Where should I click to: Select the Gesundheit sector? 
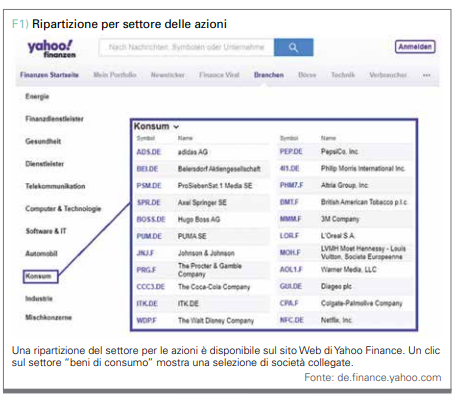(x=43, y=141)
